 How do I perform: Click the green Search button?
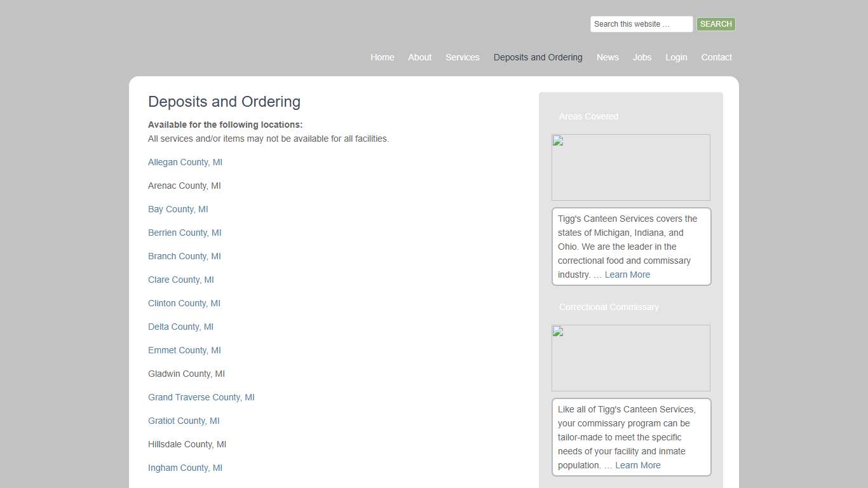715,24
